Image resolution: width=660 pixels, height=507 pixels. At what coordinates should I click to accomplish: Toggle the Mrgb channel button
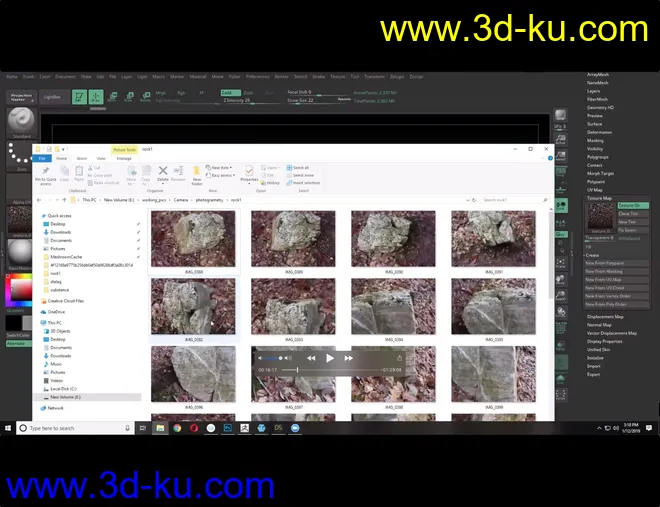pyautogui.click(x=160, y=93)
